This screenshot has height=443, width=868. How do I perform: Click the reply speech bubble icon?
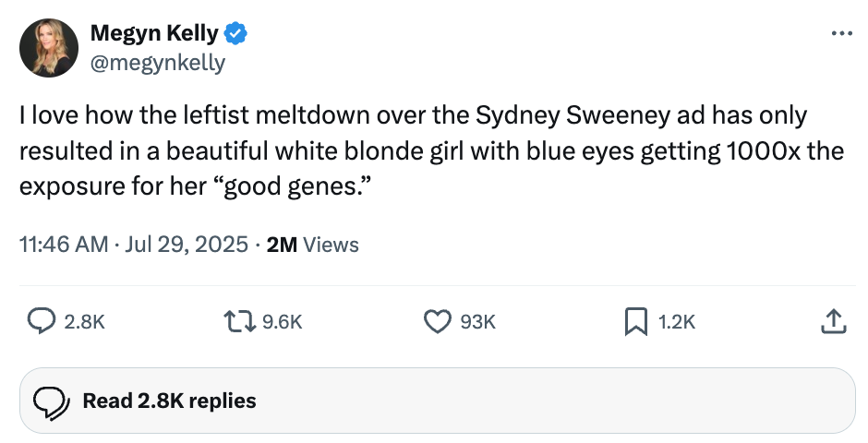pos(41,321)
